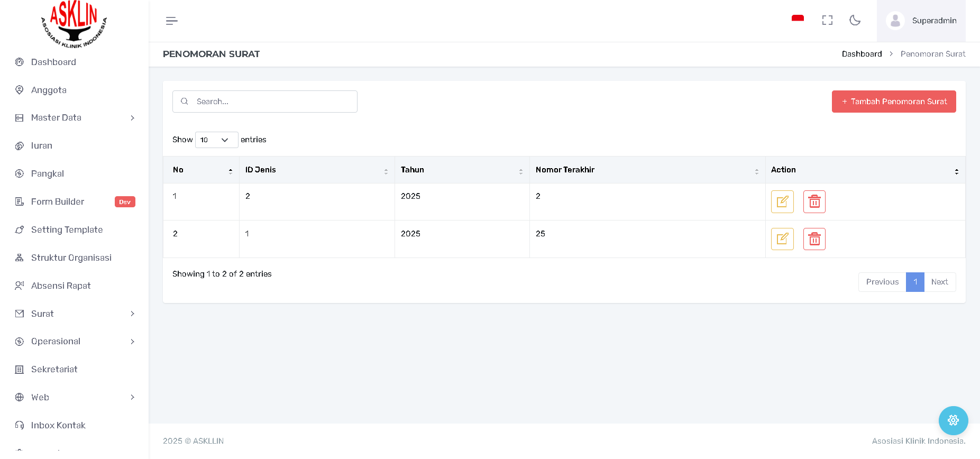The width and height of the screenshot is (980, 459).
Task: Click the edit icon for row 1
Action: [x=782, y=201]
